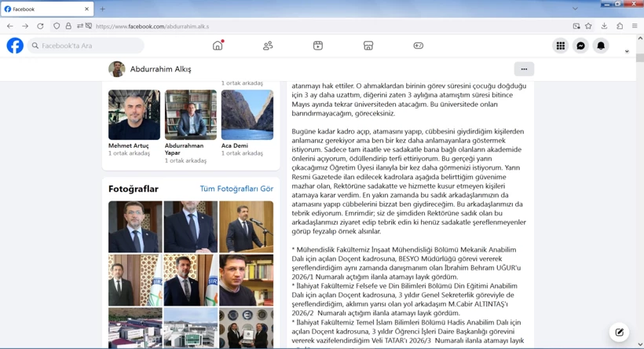The width and height of the screenshot is (644, 349).
Task: Click the tracking protection shield icon
Action: [57, 26]
